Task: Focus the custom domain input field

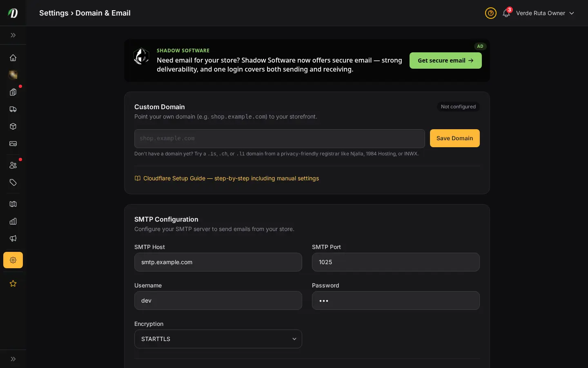Action: [x=280, y=139]
